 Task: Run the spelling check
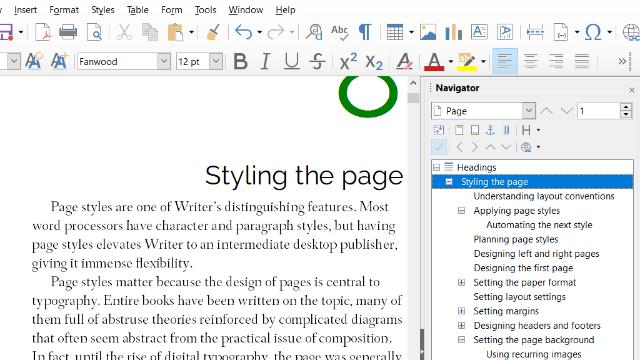pos(339,32)
